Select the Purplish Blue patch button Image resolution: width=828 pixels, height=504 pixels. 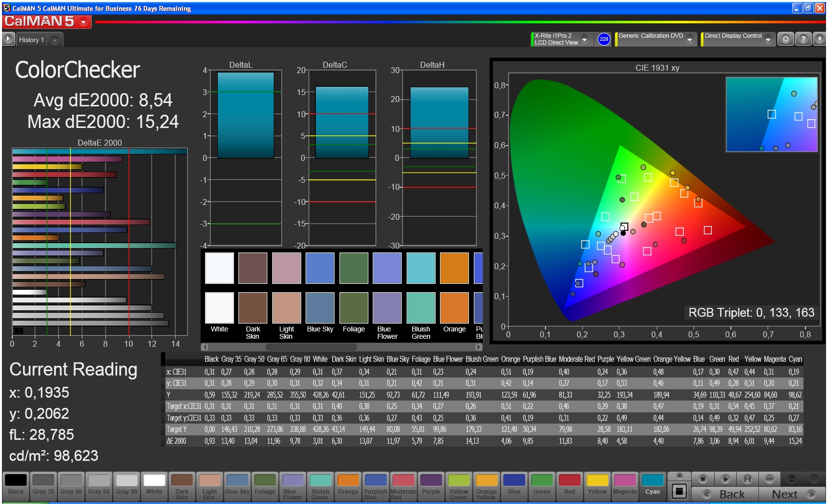tap(376, 486)
